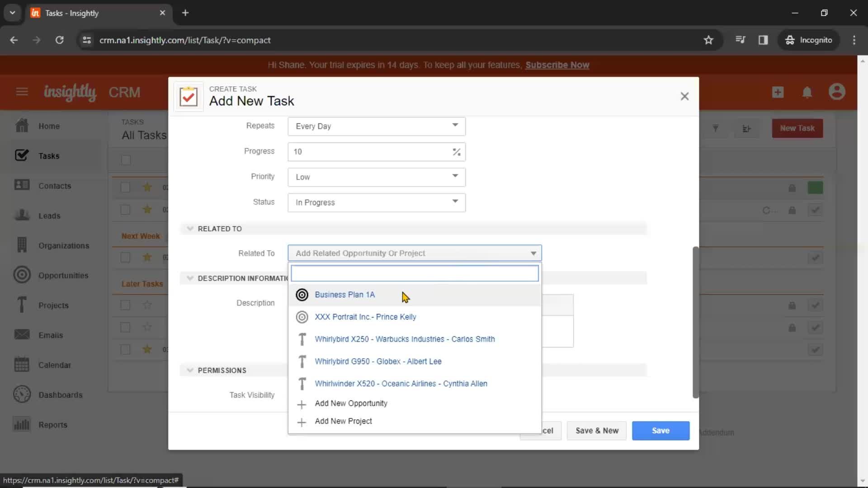Select Whirlwinder X520 - Oceanic Airlines option
868x488 pixels.
(x=415, y=384)
